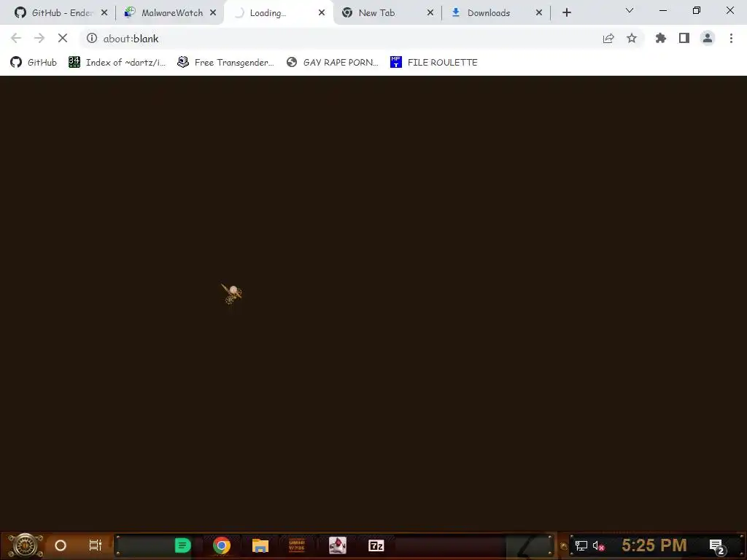Open the Extensions puzzle menu
This screenshot has height=560, width=747.
pyautogui.click(x=661, y=38)
